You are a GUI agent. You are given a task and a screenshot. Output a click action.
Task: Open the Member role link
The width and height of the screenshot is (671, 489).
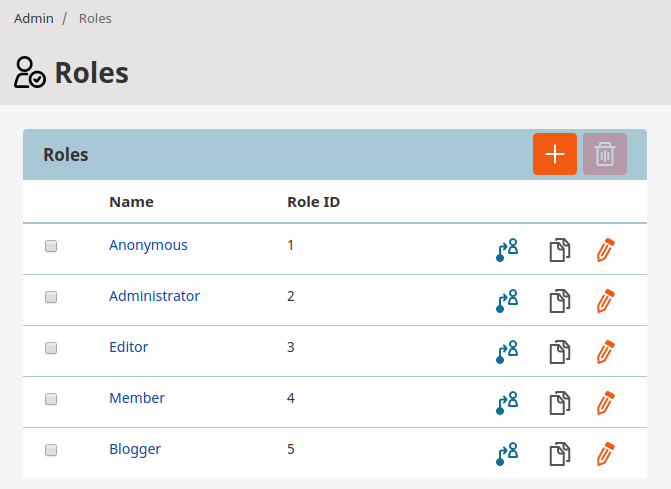(x=137, y=398)
